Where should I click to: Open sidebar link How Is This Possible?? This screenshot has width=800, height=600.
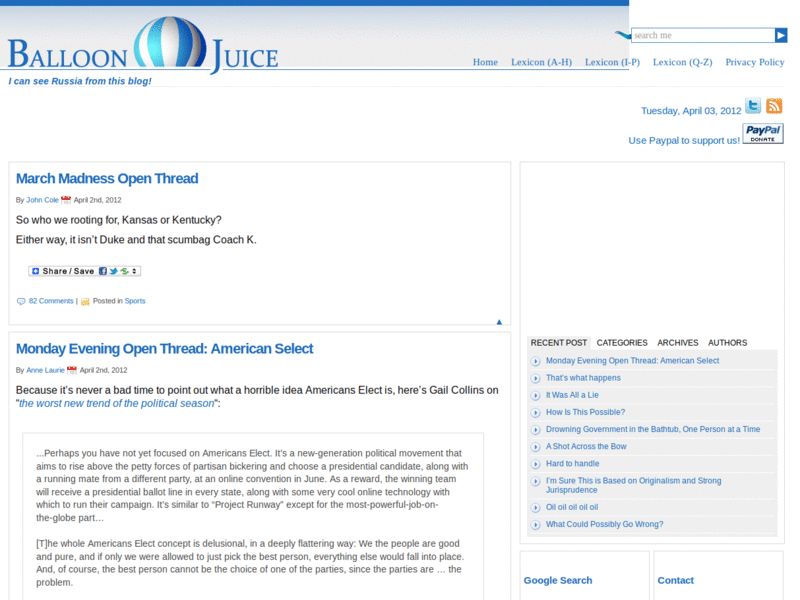(x=585, y=412)
